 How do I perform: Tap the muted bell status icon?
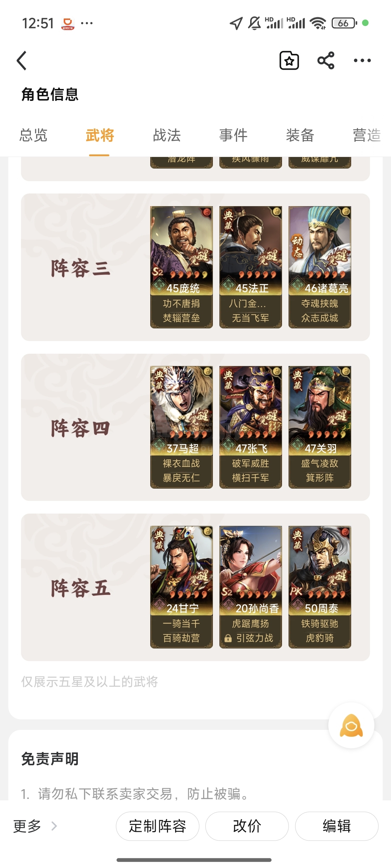point(255,23)
